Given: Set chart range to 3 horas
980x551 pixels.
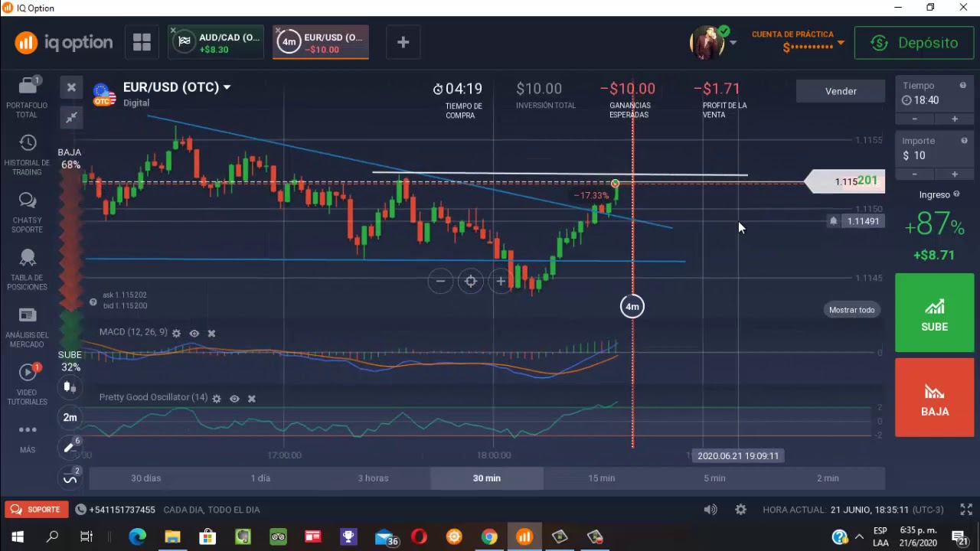Looking at the screenshot, I should pyautogui.click(x=374, y=478).
